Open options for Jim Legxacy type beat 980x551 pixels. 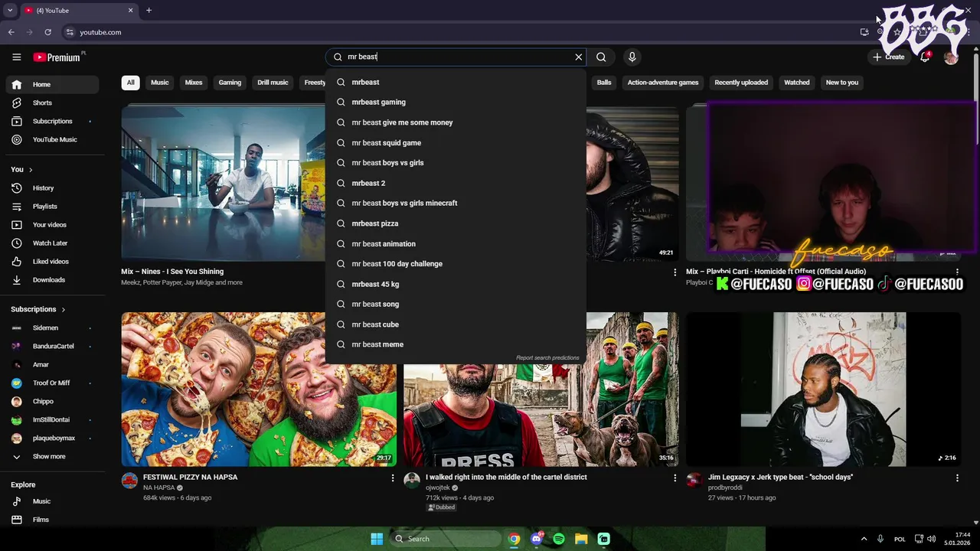(x=957, y=478)
